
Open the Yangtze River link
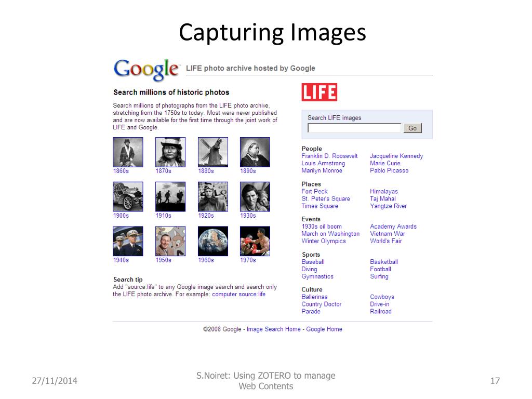(388, 206)
